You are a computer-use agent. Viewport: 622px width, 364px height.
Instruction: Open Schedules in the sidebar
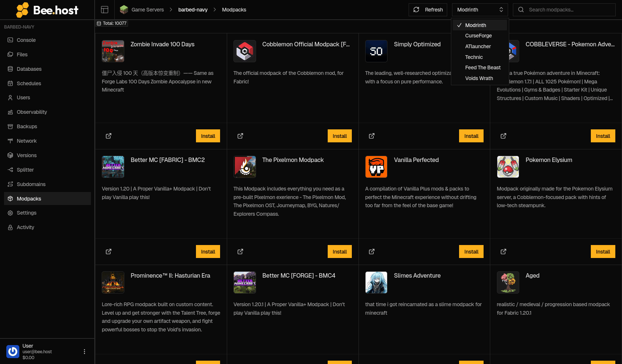(47, 83)
